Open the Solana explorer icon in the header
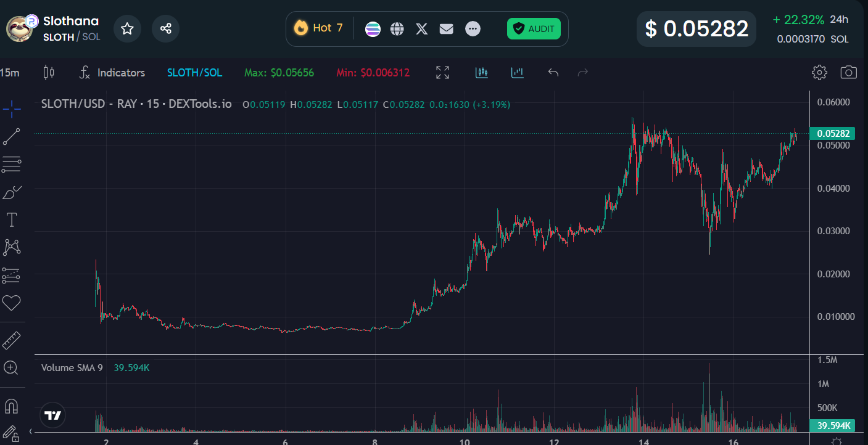Viewport: 868px width, 445px height. coord(373,28)
